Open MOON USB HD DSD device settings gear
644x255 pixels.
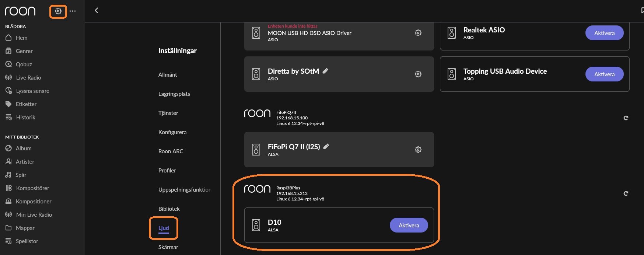418,33
